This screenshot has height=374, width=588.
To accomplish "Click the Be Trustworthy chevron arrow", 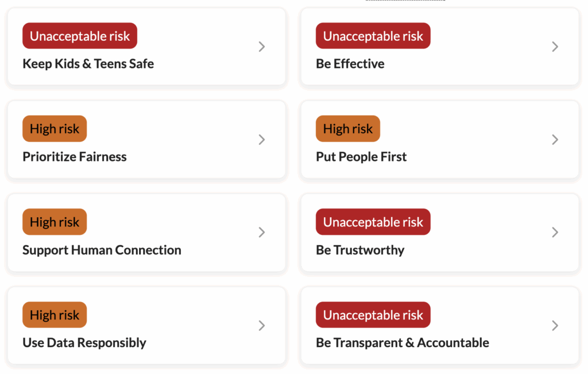I will (x=555, y=233).
